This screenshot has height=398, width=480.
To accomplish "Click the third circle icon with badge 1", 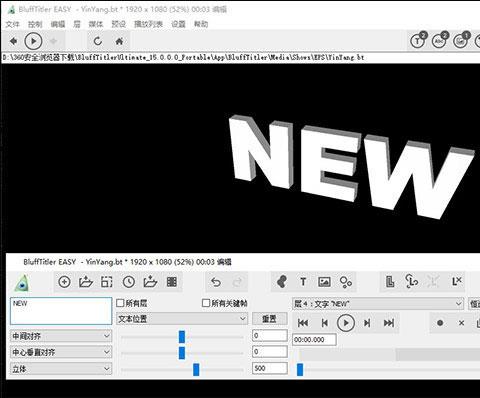I will 461,40.
